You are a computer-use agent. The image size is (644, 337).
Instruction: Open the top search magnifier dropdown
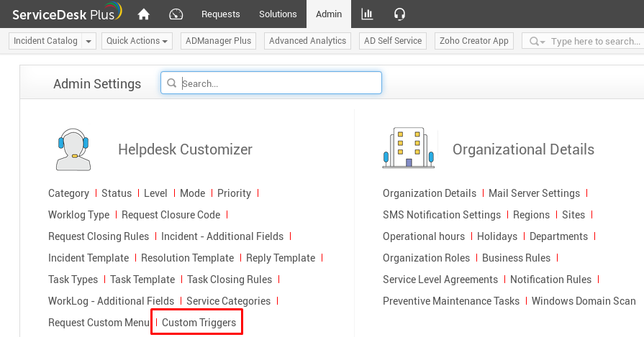point(537,42)
